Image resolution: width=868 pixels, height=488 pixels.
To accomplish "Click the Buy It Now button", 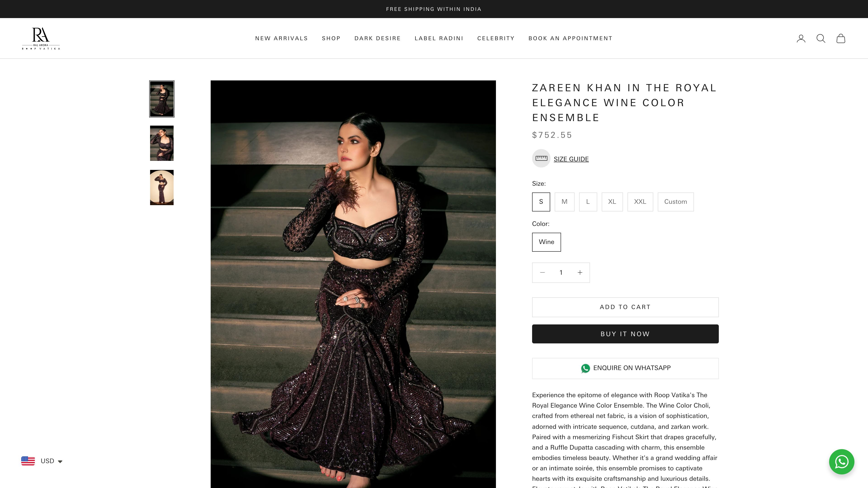I will click(x=625, y=334).
